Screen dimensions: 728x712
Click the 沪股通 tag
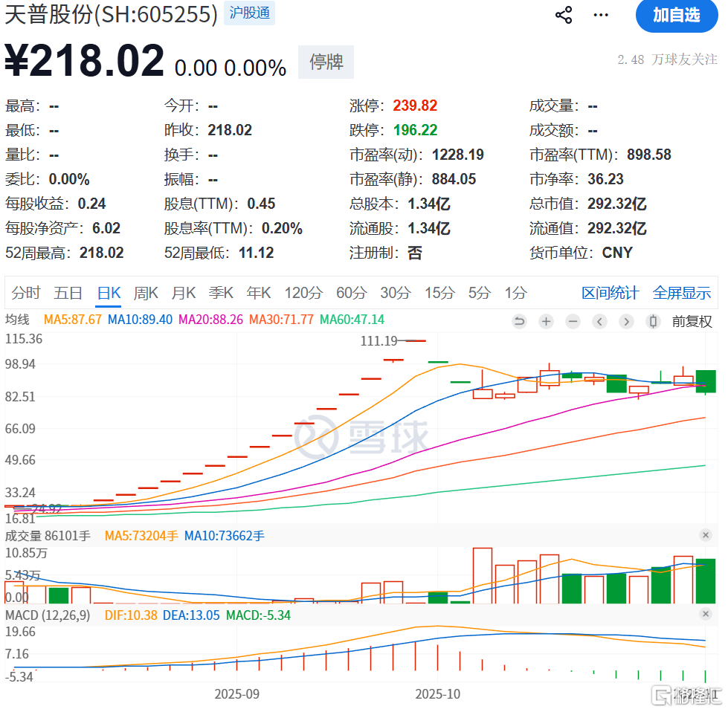pyautogui.click(x=249, y=13)
